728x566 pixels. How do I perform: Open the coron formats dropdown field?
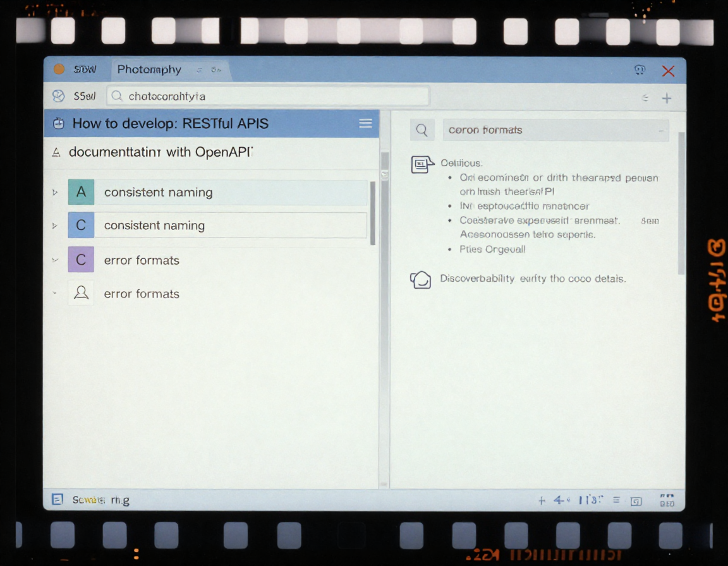pos(555,130)
